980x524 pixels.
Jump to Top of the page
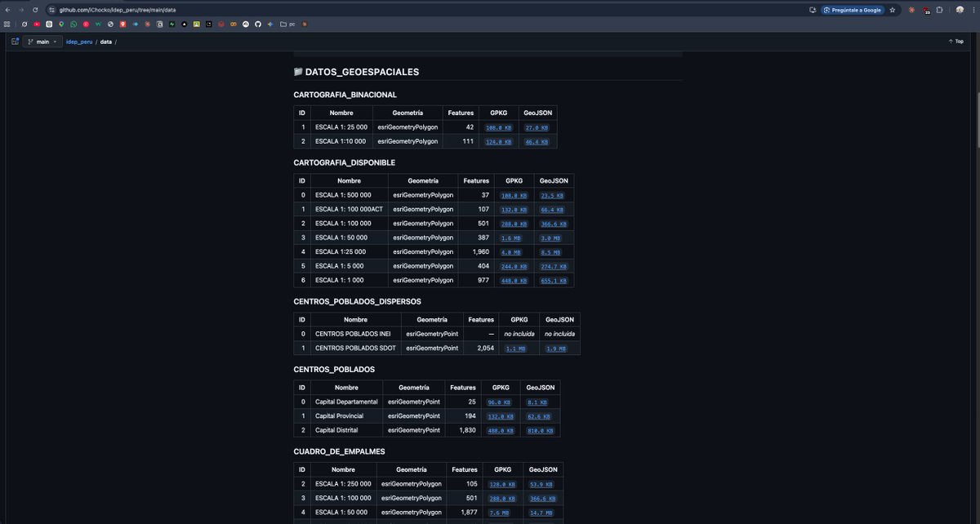(955, 41)
